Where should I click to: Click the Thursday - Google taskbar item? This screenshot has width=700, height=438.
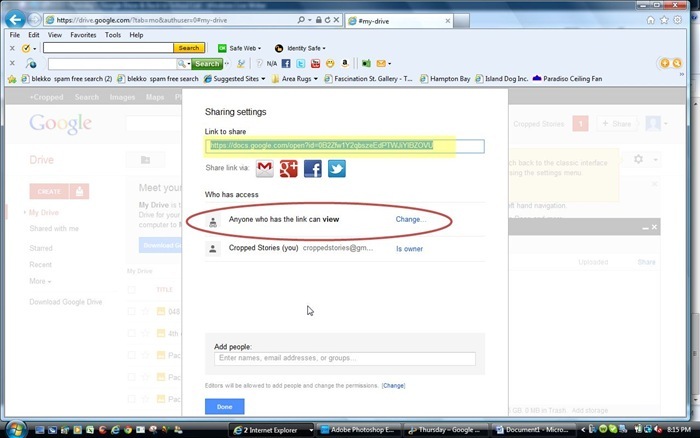445,430
